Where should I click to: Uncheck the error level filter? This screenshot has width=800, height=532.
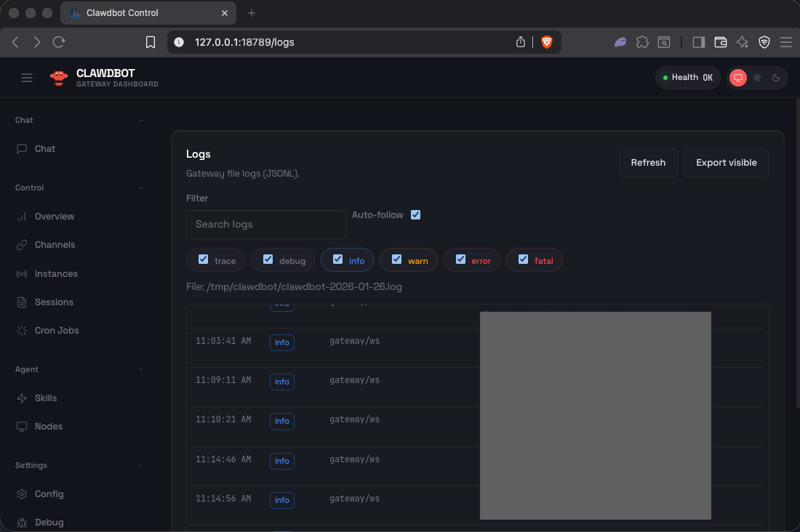click(460, 259)
